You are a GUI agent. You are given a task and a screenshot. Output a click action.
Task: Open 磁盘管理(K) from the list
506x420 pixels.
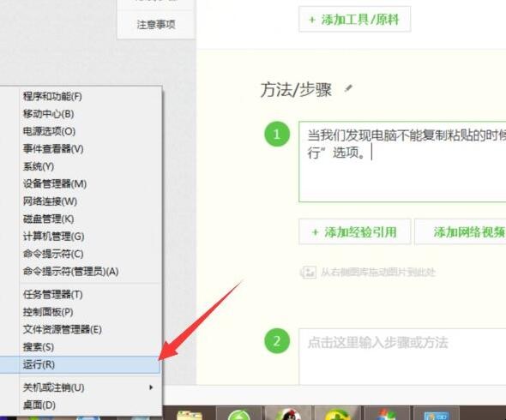(81, 219)
